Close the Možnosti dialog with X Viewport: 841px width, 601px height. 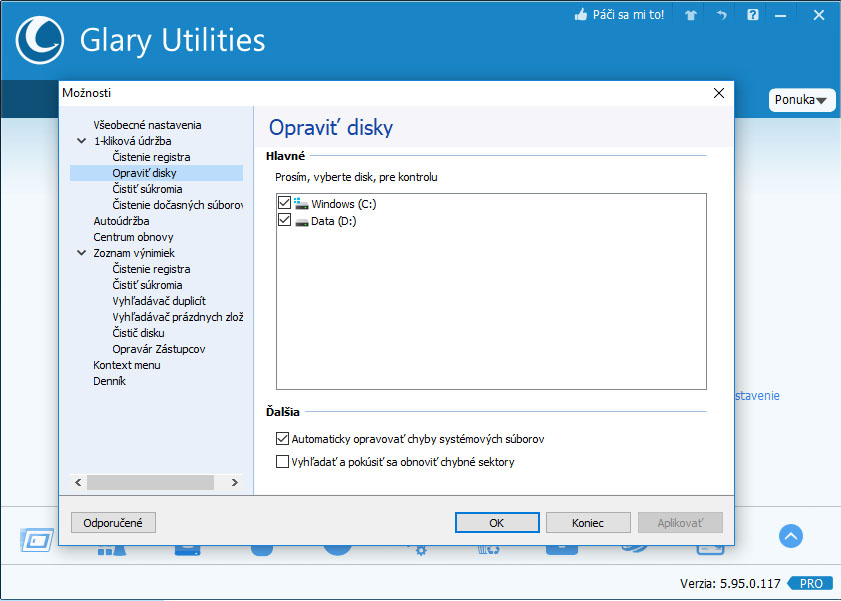pos(718,93)
